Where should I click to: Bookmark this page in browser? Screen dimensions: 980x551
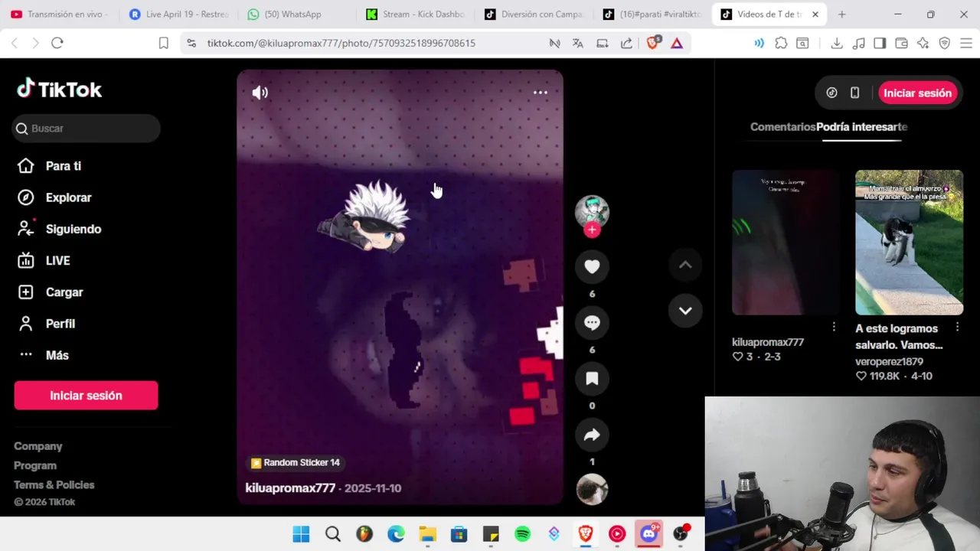(x=163, y=44)
